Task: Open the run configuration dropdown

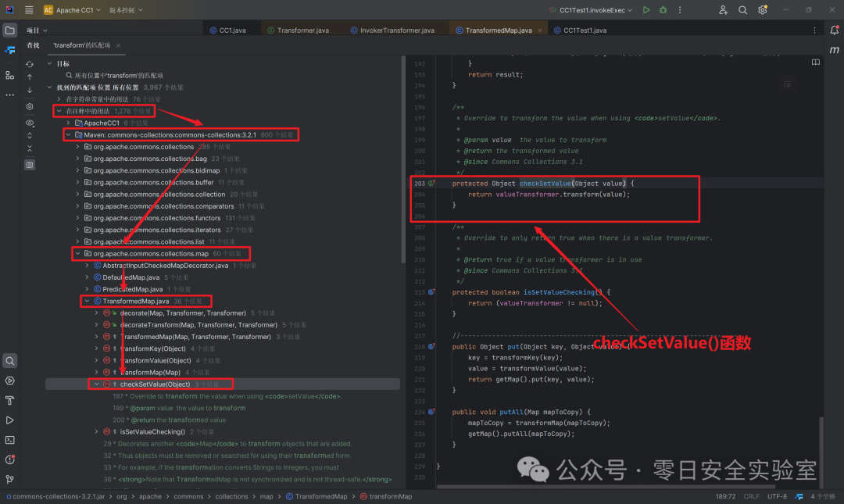Action: coord(591,9)
